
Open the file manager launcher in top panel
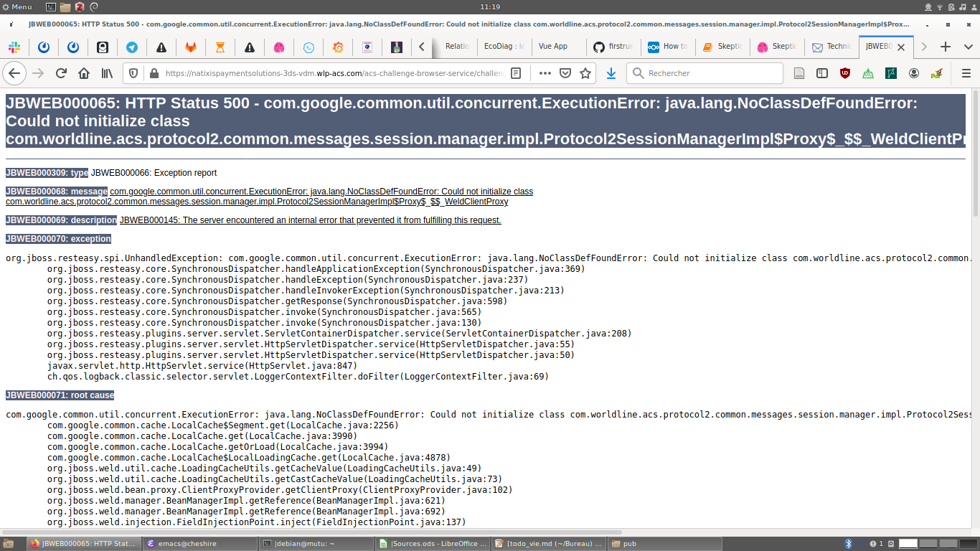point(65,6)
